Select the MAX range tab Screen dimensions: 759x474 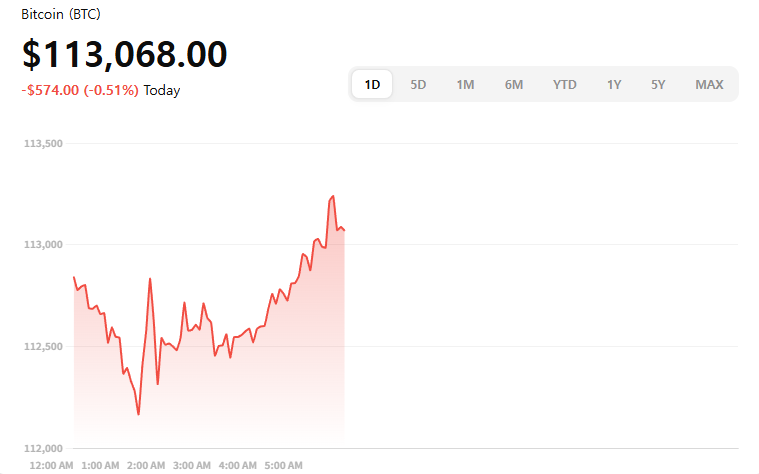[x=709, y=85]
